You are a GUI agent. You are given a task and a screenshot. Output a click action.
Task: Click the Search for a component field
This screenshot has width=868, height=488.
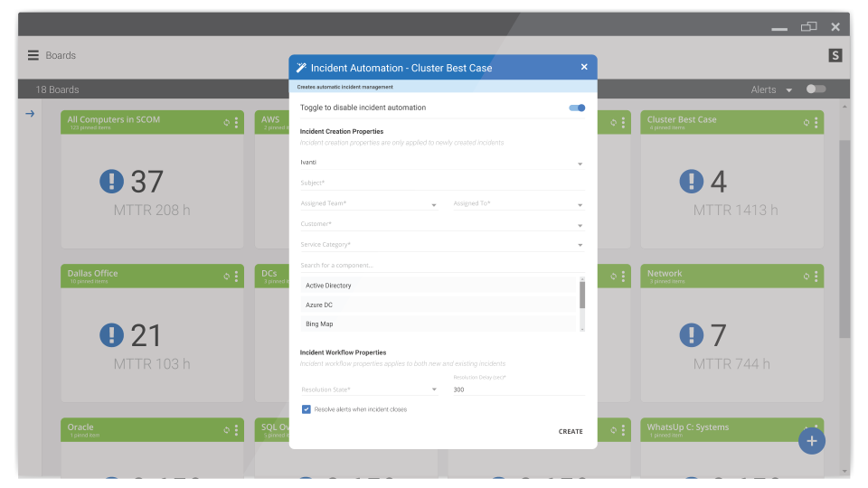coord(442,266)
